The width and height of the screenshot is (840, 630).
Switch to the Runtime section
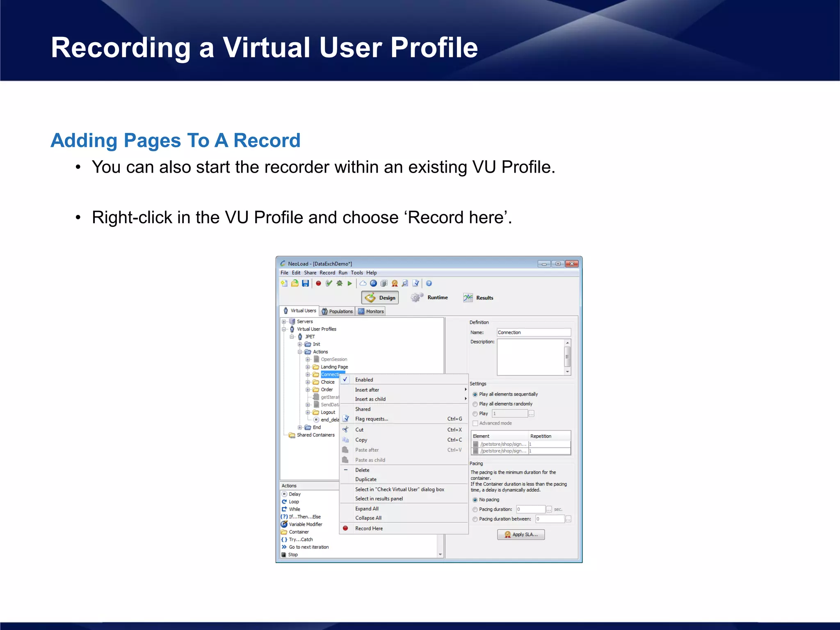(x=429, y=298)
